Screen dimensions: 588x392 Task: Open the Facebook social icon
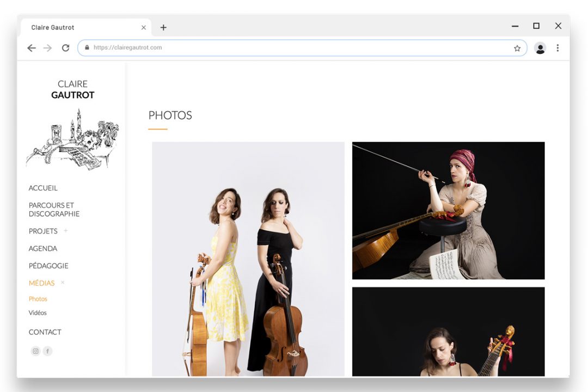48,351
